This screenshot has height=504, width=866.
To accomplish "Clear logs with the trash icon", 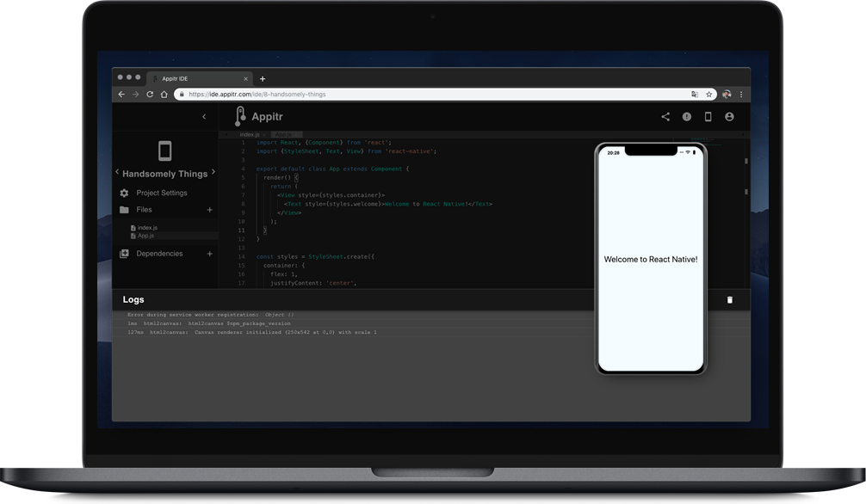I will tap(730, 300).
